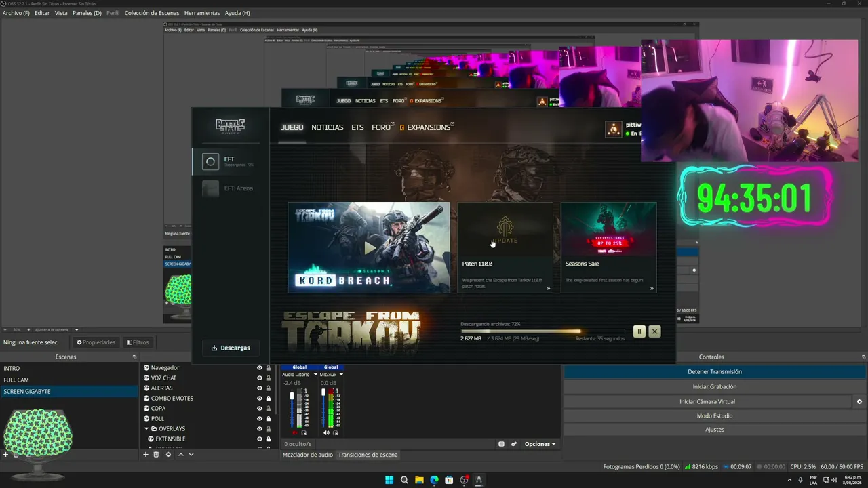The height and width of the screenshot is (488, 868).
Task: Open Herramientas menu
Action: point(202,13)
